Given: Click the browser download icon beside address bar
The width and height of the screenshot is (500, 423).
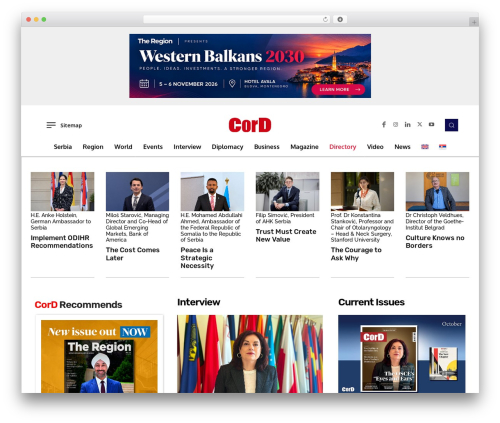Looking at the screenshot, I should point(340,19).
